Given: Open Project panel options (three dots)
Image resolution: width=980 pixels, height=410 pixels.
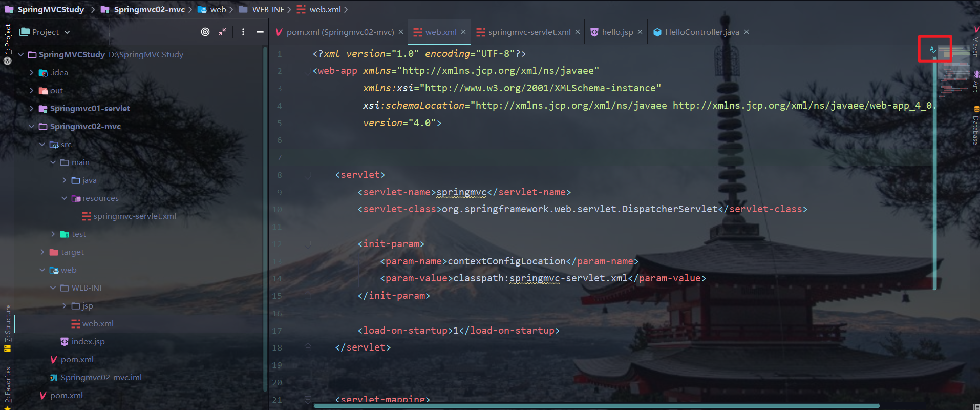Looking at the screenshot, I should [243, 32].
